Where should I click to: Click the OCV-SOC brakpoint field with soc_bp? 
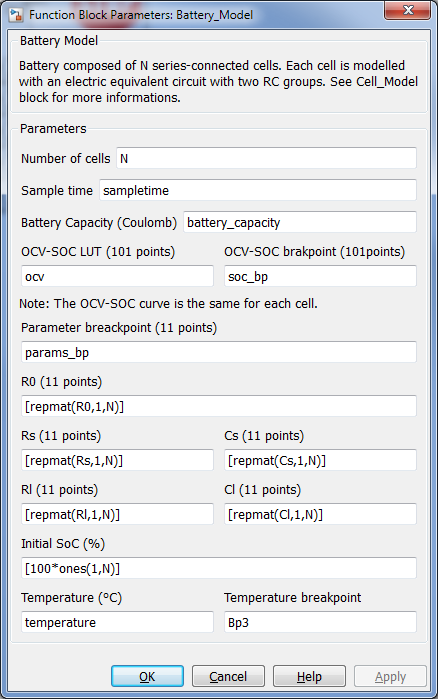point(320,276)
